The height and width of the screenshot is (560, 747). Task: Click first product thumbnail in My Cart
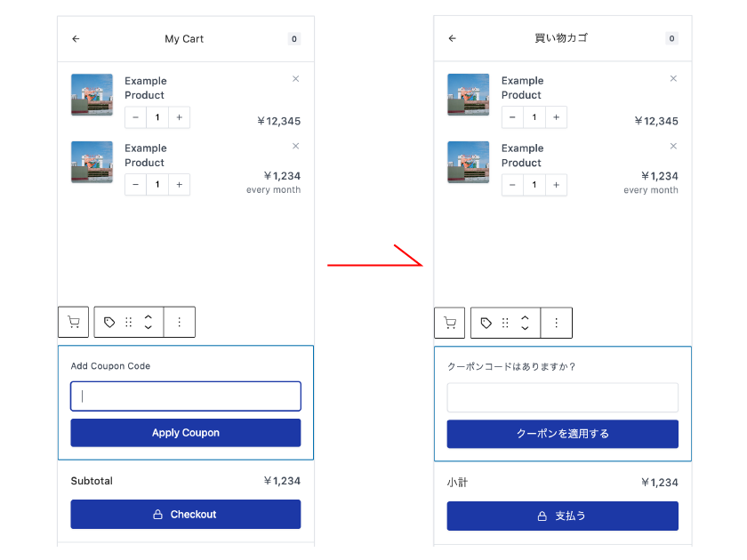(x=92, y=95)
